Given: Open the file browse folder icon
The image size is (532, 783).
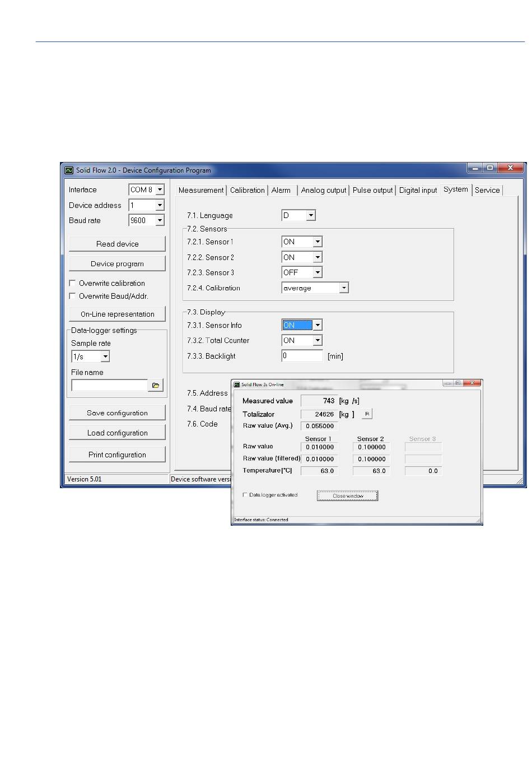Looking at the screenshot, I should (x=156, y=386).
